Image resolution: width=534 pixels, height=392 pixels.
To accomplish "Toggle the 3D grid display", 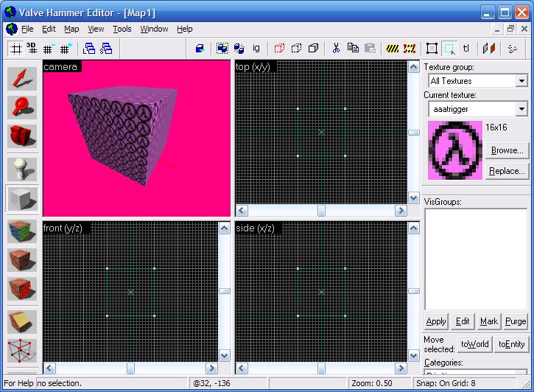I will pos(32,49).
